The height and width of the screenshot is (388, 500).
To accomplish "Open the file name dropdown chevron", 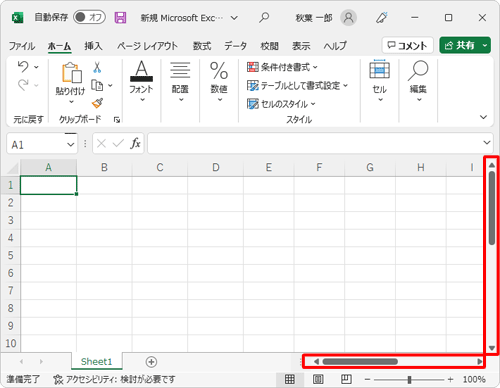I will 234,18.
